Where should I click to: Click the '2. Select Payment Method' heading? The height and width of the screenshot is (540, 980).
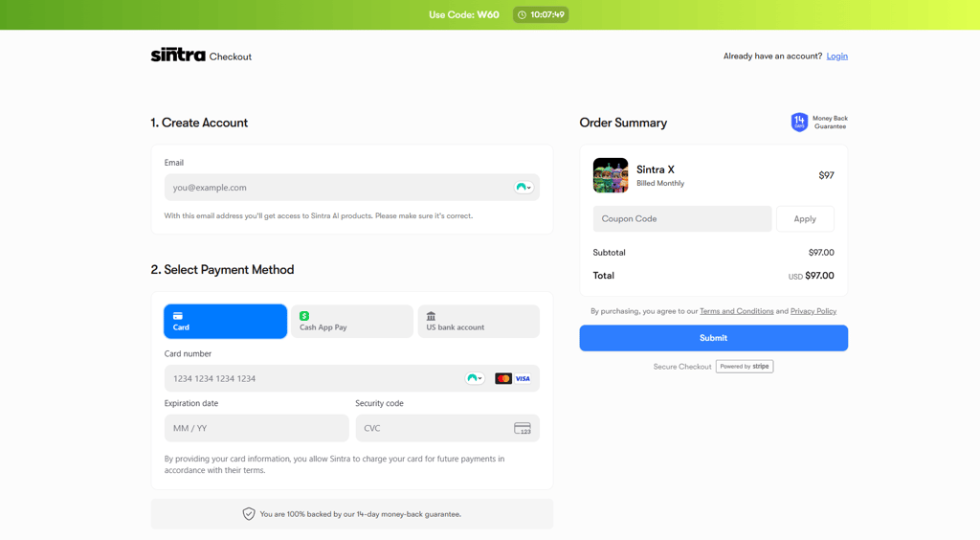click(x=222, y=269)
